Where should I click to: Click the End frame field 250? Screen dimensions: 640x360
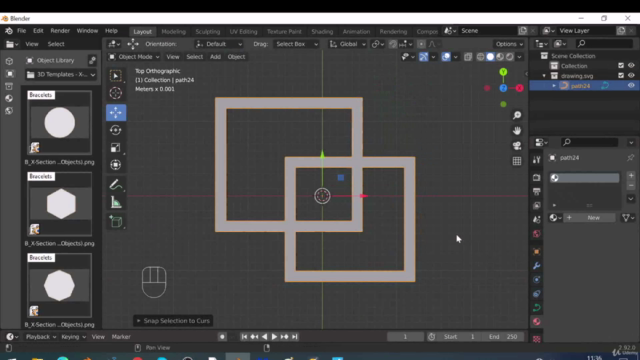(504, 337)
